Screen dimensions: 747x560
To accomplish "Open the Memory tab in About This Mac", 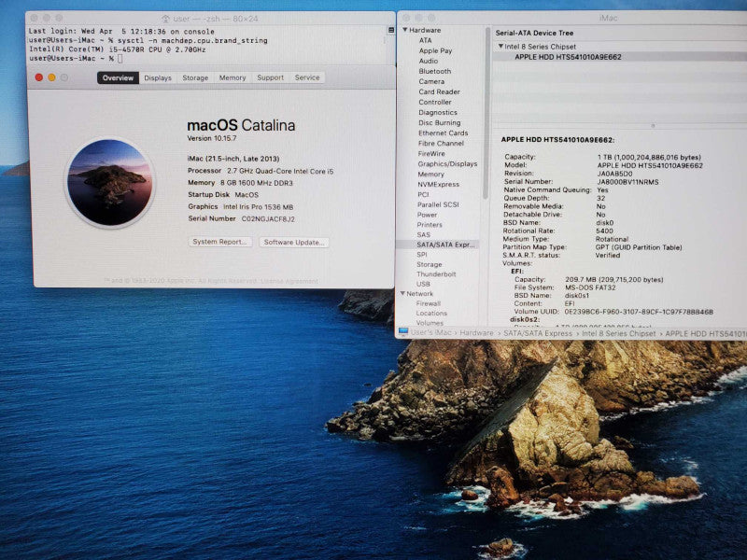I will tap(233, 77).
